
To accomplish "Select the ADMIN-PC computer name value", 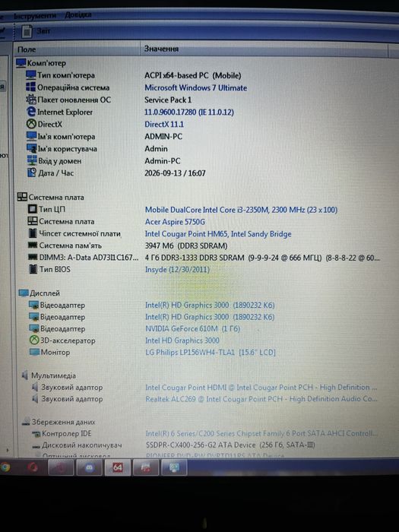I will 163,136.
